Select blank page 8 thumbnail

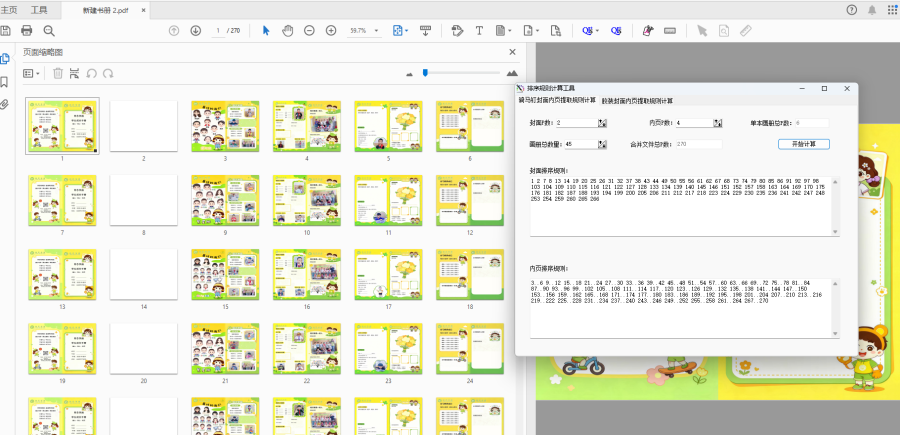pos(143,200)
